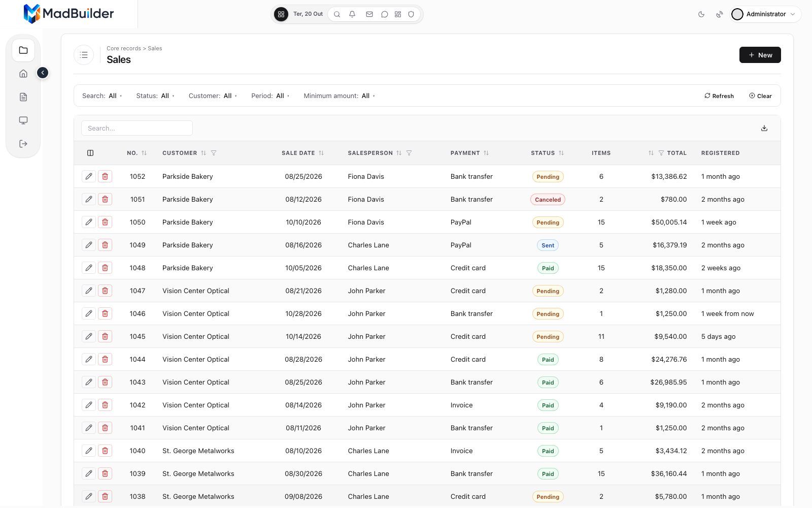Open the Period filter dropdown
812x508 pixels.
270,96
